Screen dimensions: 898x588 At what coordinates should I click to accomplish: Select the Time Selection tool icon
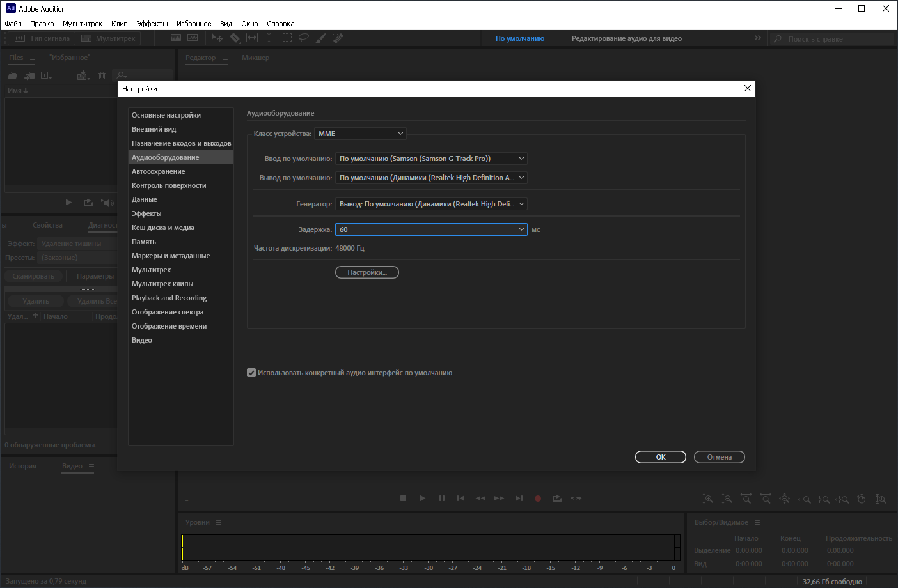[x=269, y=38]
